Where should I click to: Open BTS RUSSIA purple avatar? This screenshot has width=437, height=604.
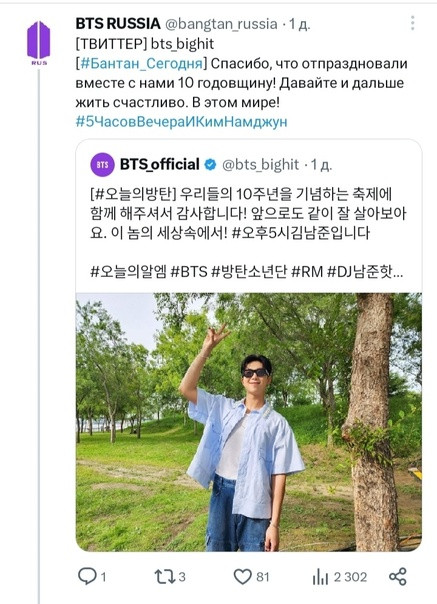[39, 43]
